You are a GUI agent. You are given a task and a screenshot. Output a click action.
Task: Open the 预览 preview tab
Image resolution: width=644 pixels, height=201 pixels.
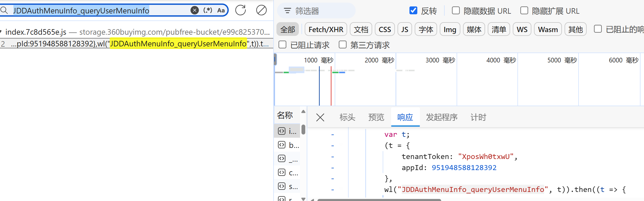(x=376, y=117)
